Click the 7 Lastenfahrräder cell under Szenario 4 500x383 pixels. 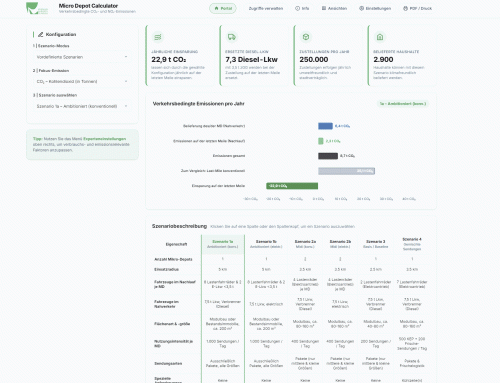412,284
